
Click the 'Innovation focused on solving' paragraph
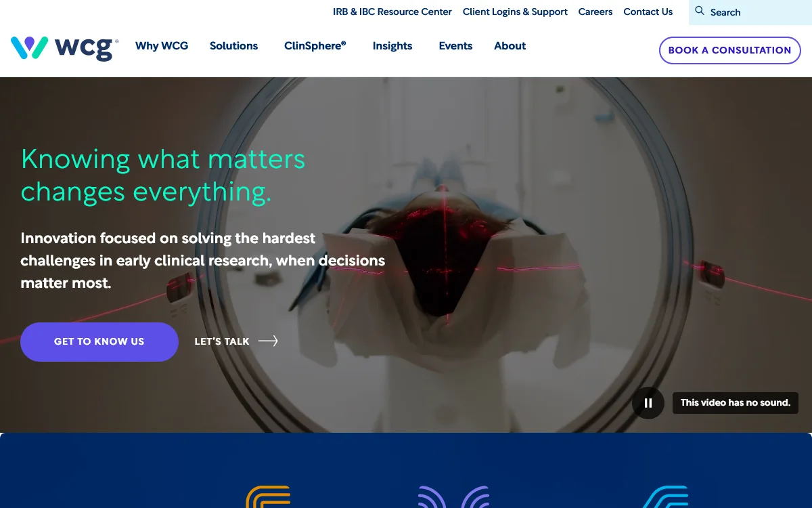point(203,261)
